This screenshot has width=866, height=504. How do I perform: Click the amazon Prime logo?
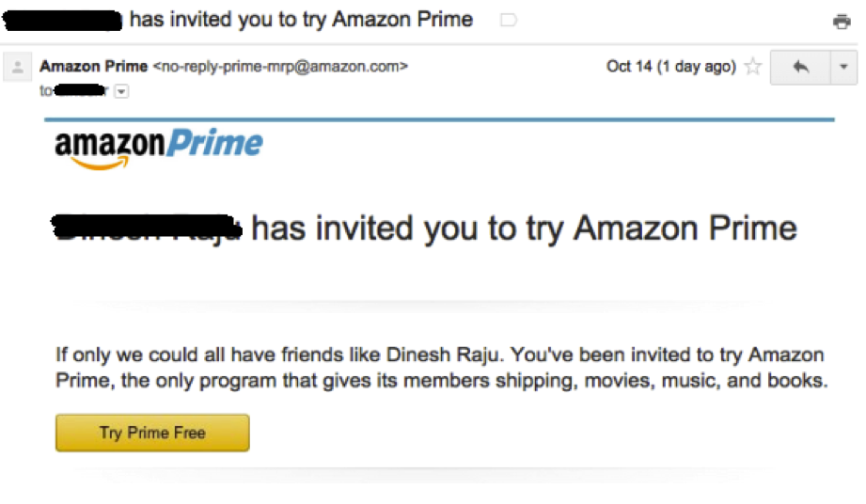pos(159,148)
